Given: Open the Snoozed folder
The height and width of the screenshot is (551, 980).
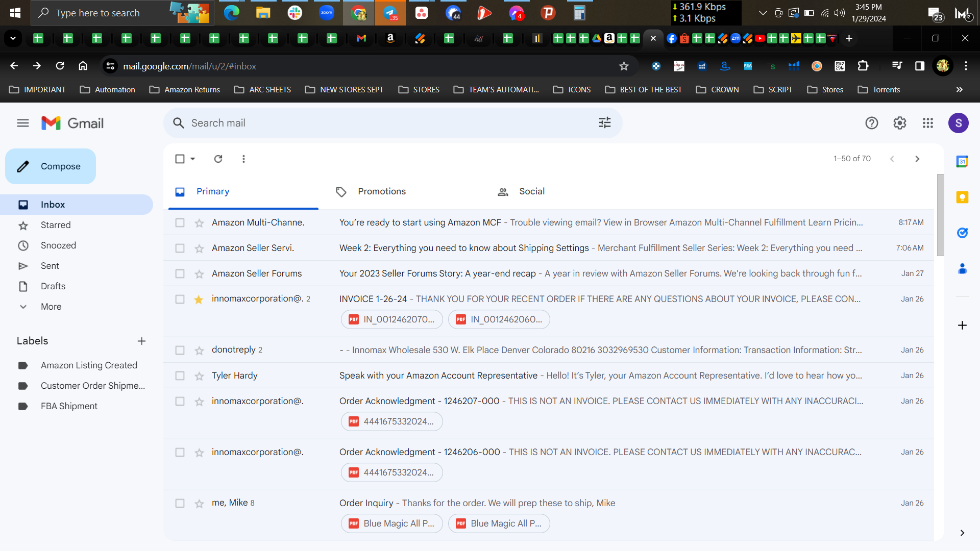Looking at the screenshot, I should [58, 245].
